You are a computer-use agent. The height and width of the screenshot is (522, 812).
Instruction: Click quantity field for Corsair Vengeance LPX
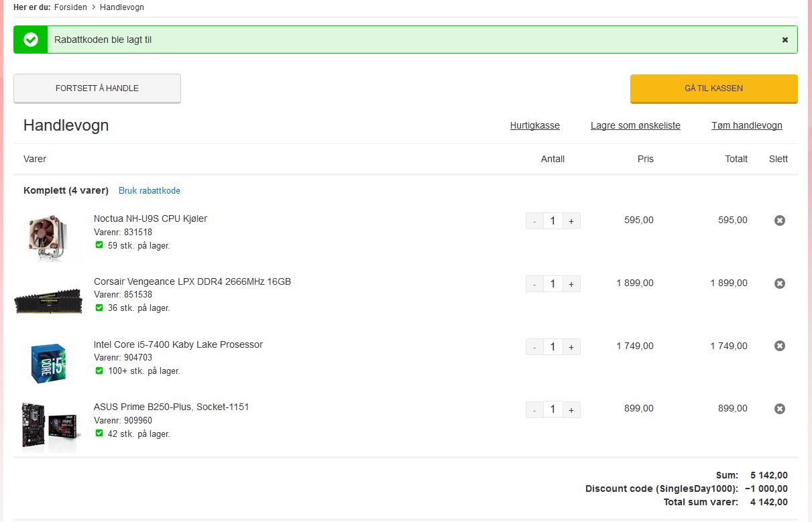(x=553, y=284)
